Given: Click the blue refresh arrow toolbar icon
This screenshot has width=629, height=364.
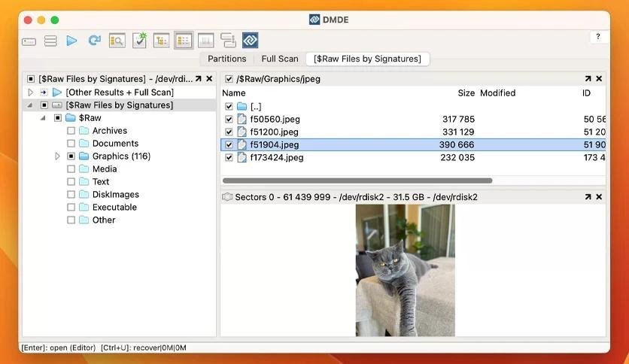Looking at the screenshot, I should click(x=94, y=41).
